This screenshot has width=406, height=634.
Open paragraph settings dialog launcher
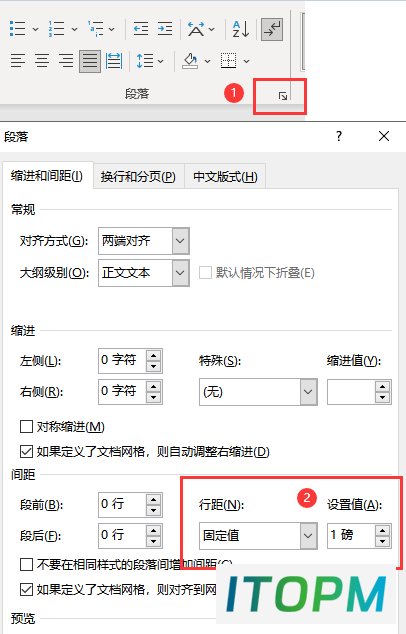(283, 96)
